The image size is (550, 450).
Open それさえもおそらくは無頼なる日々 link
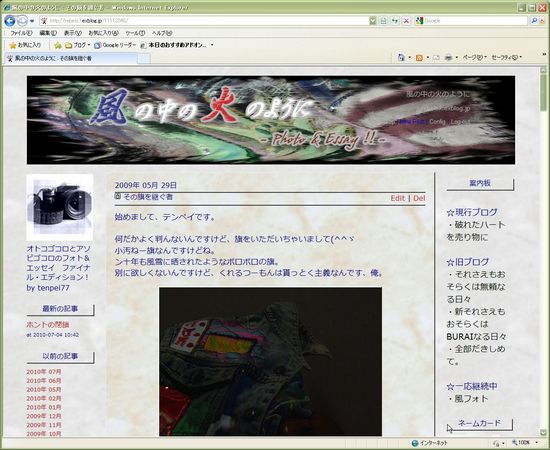(x=476, y=287)
